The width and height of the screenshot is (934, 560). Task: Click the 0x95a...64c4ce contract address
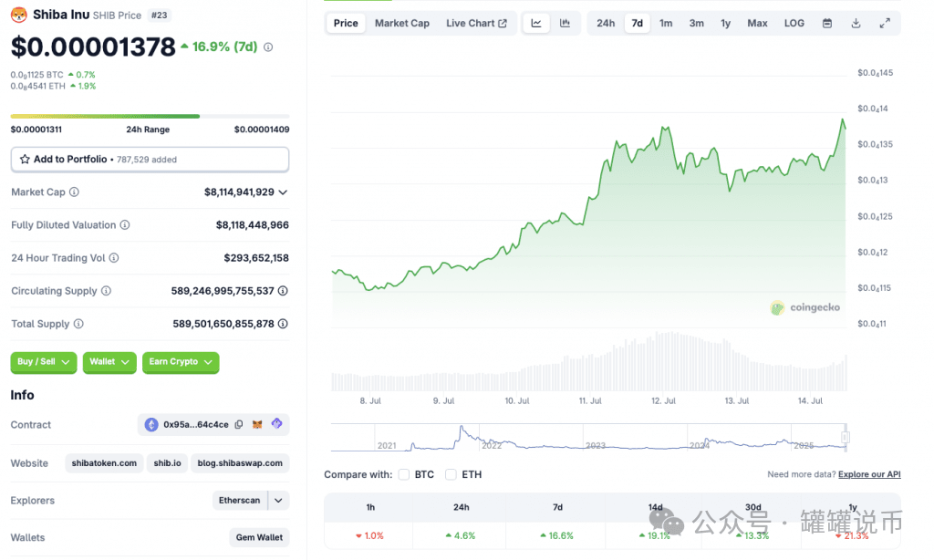pos(196,425)
